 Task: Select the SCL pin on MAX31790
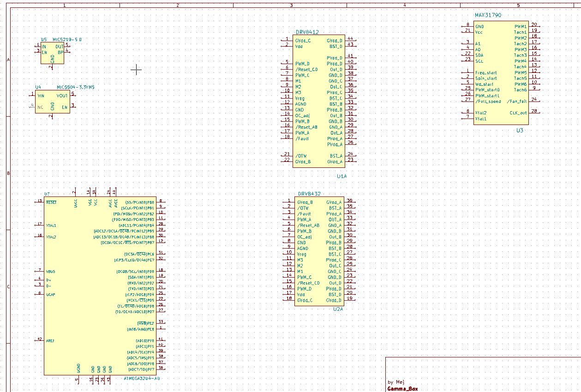point(479,61)
